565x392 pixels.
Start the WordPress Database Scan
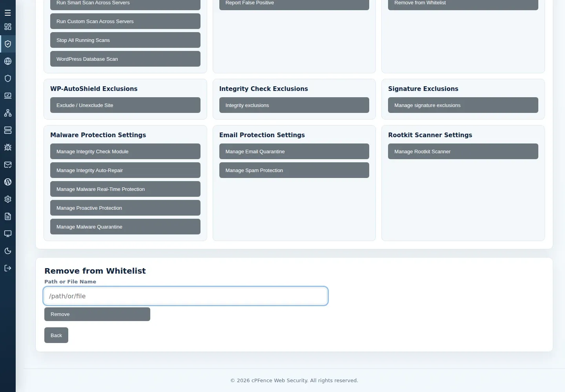click(125, 59)
